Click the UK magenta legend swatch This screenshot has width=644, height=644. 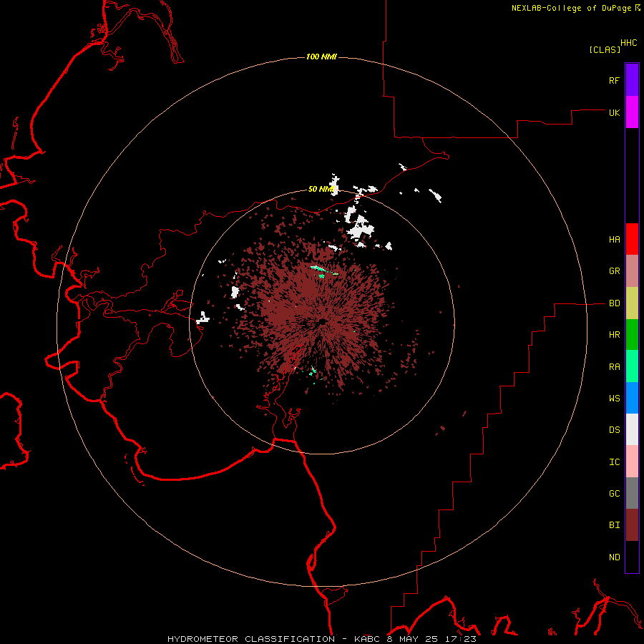click(x=632, y=112)
